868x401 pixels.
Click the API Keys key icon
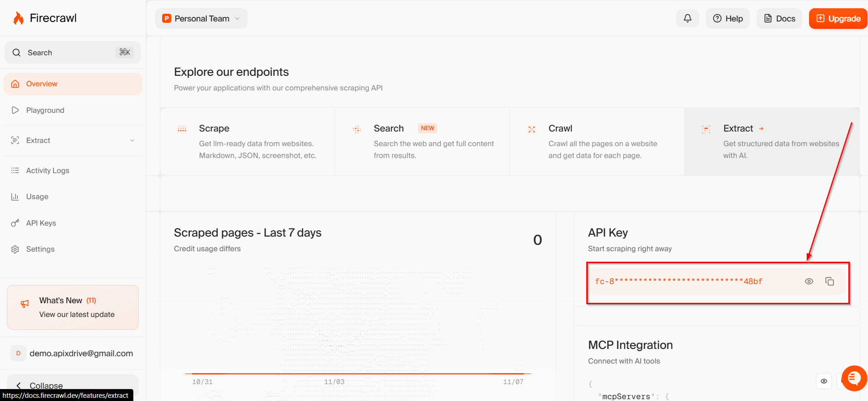(x=15, y=223)
